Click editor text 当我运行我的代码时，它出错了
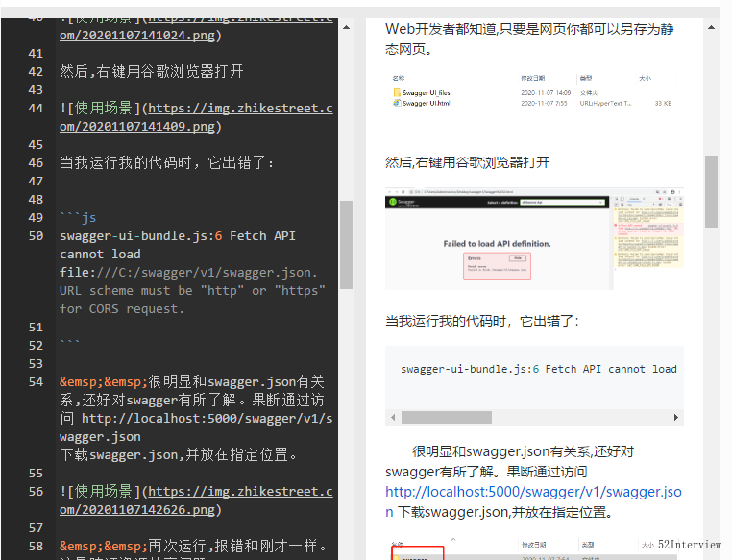Image resolution: width=732 pixels, height=560 pixels. [x=166, y=163]
